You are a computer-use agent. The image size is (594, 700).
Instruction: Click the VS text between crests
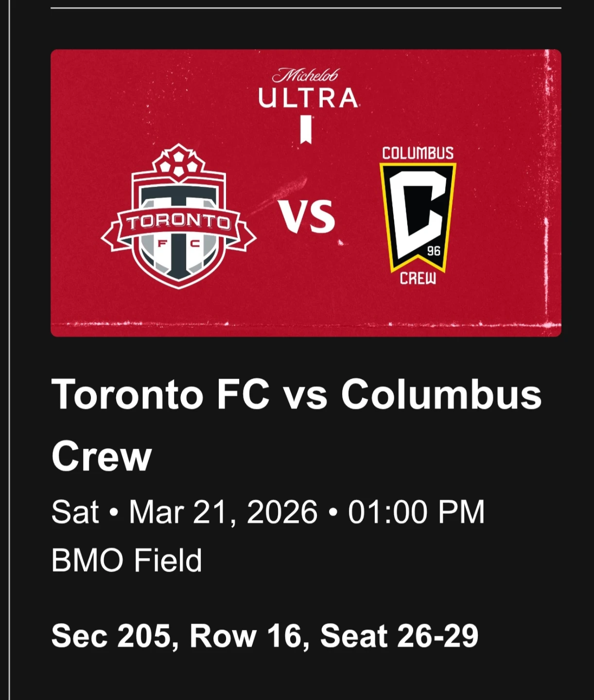coord(307,216)
